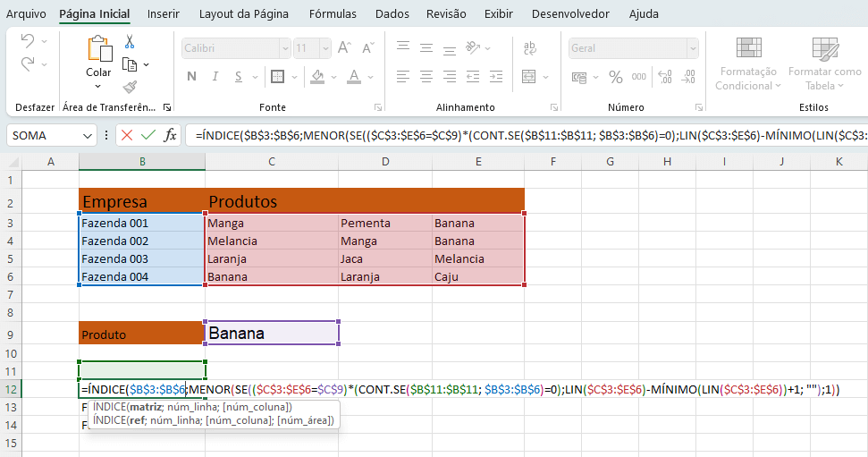Open Fonte dialog launcher

pyautogui.click(x=378, y=107)
